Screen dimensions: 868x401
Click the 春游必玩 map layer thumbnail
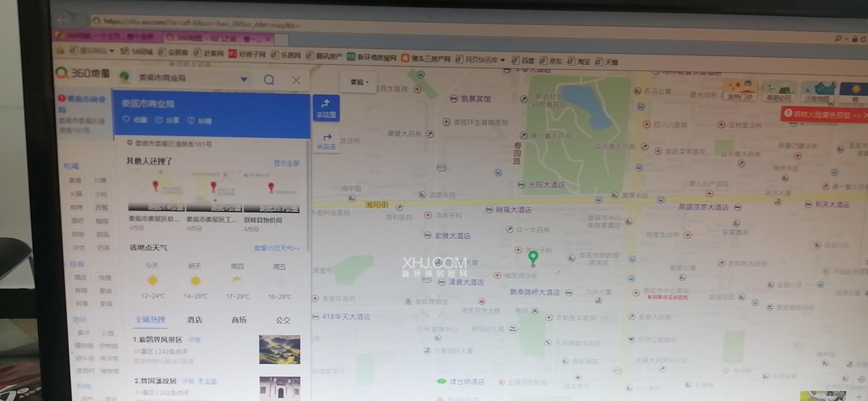point(778,91)
